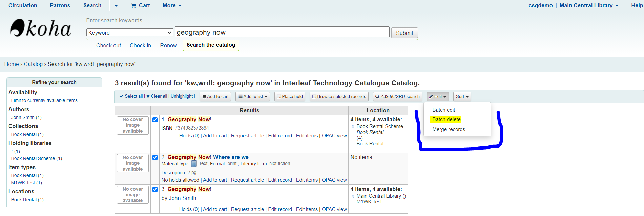Screen dimensions: 644x216
Task: Choose Batch edit from the Edit menu
Action: [x=444, y=110]
